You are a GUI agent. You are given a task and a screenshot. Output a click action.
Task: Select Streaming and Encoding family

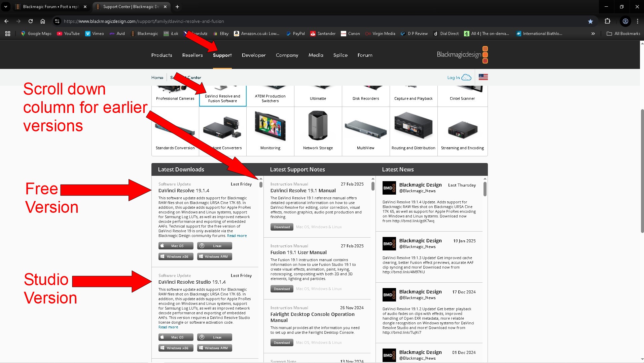pyautogui.click(x=462, y=131)
